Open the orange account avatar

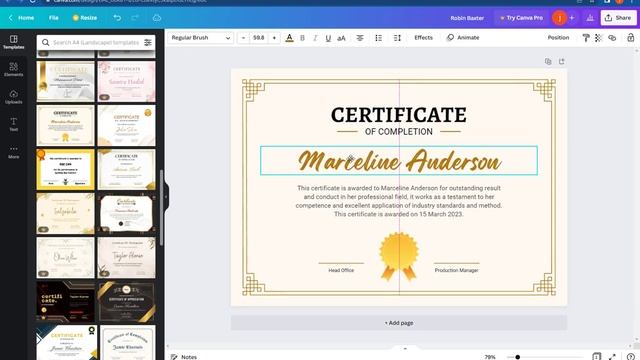559,18
